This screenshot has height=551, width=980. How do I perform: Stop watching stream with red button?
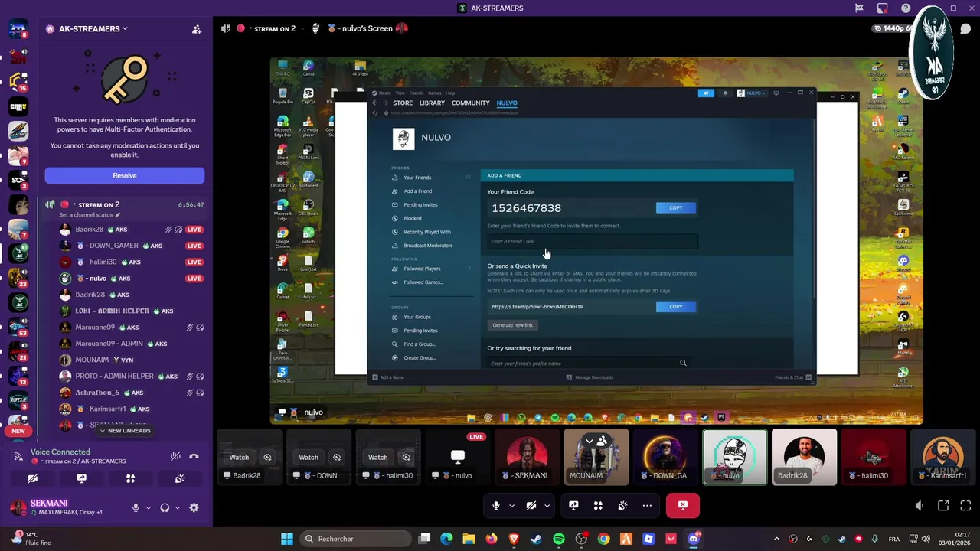tap(682, 505)
